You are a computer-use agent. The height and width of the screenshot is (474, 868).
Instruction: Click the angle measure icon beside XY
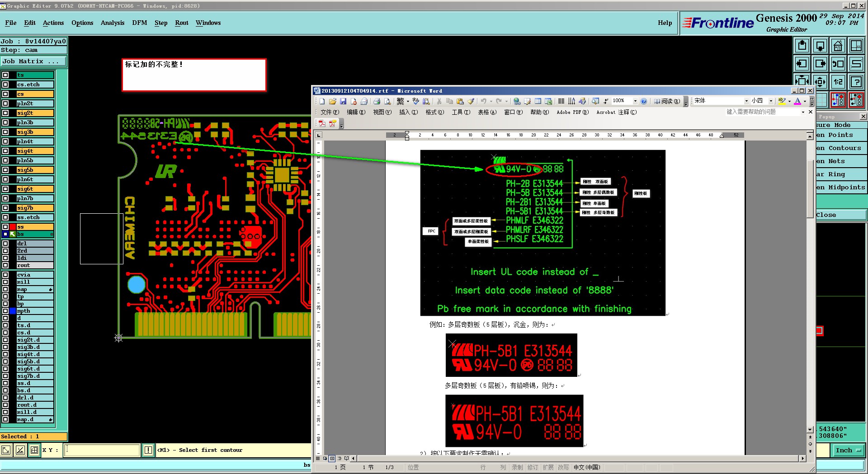tap(20, 450)
